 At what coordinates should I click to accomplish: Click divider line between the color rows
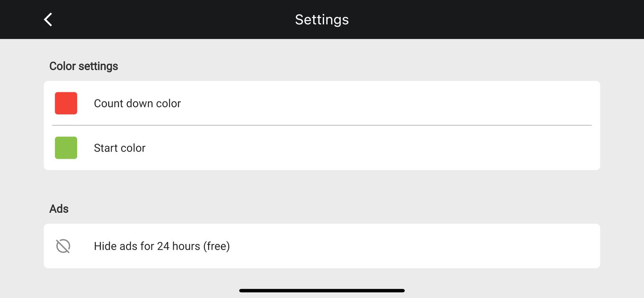[322, 125]
